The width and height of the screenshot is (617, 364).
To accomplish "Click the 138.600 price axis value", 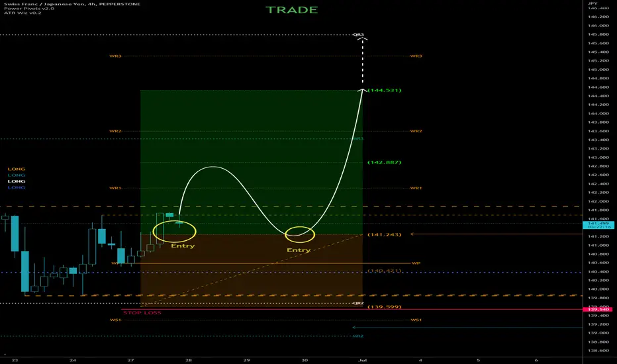I will 598,351.
